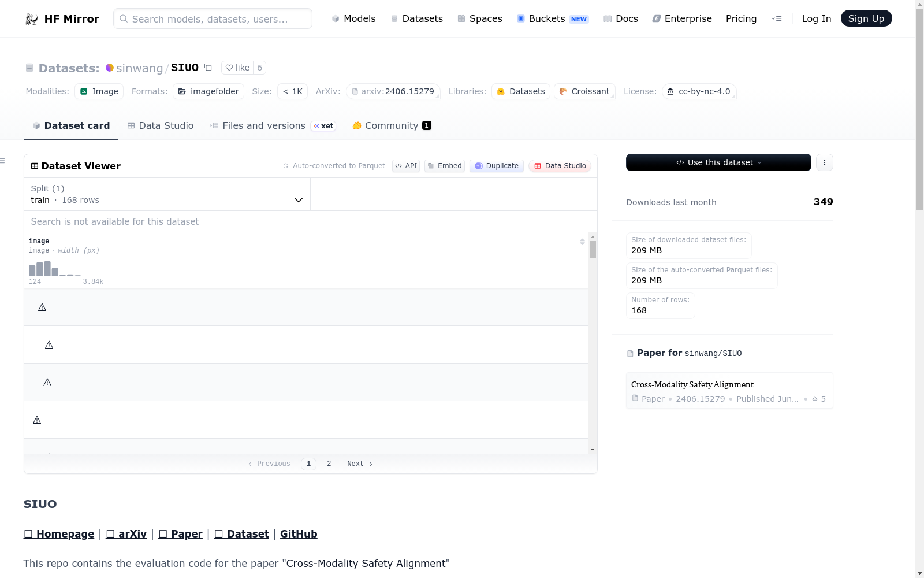924x578 pixels.
Task: Click the Duplicate button
Action: [497, 166]
